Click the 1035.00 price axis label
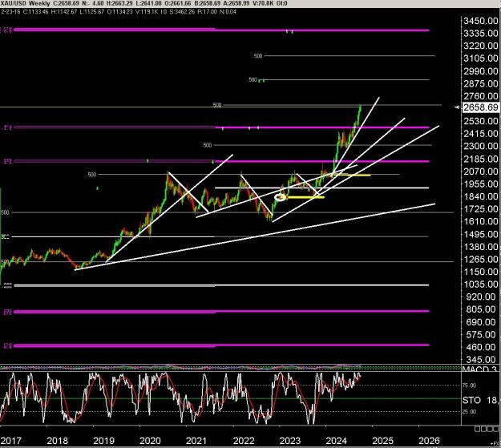Screen dimensions: 501x448 (x=480, y=285)
